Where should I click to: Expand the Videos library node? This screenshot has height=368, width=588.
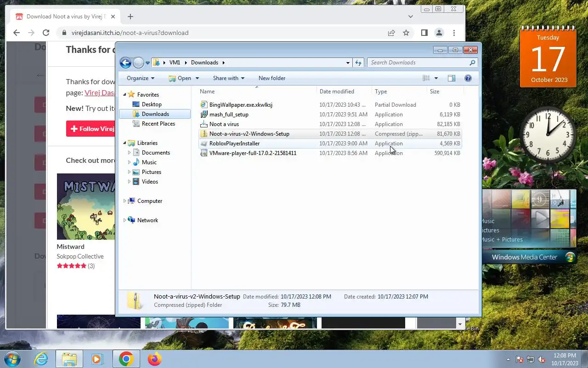pyautogui.click(x=129, y=182)
